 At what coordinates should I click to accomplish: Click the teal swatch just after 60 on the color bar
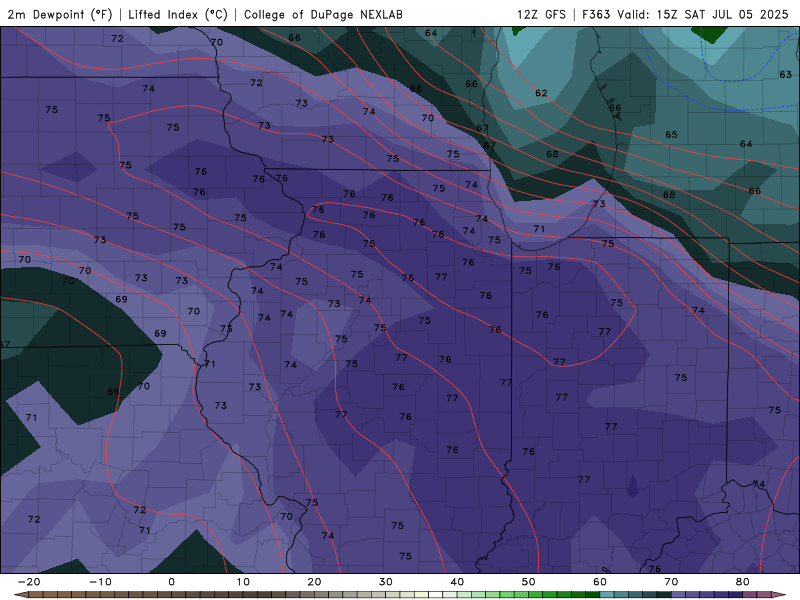pyautogui.click(x=607, y=595)
